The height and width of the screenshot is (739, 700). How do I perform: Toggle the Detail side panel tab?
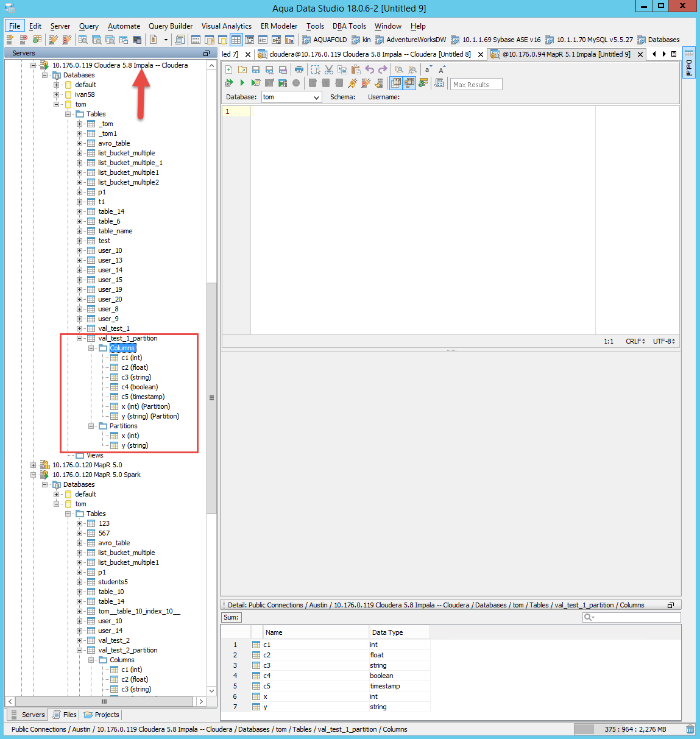pos(689,63)
